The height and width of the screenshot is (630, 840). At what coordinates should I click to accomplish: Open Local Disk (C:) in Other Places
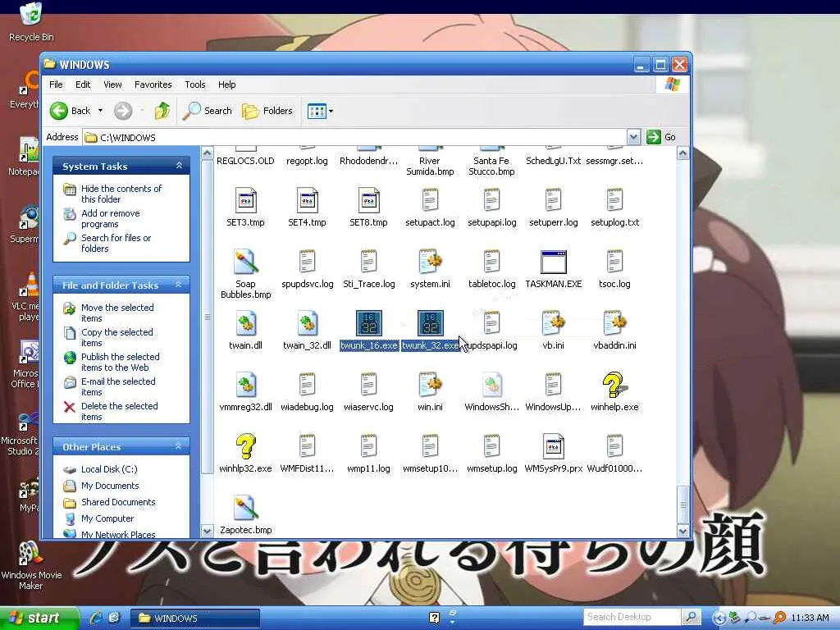[x=109, y=469]
